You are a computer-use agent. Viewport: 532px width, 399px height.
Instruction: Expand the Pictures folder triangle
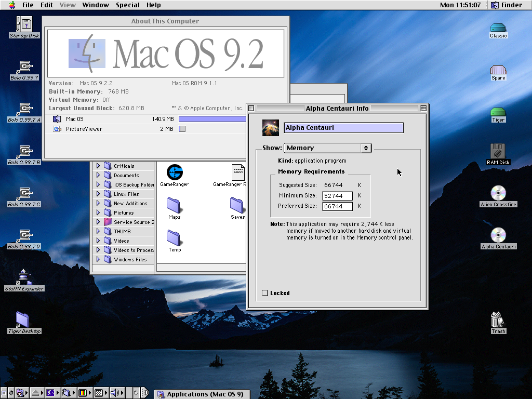pos(98,213)
